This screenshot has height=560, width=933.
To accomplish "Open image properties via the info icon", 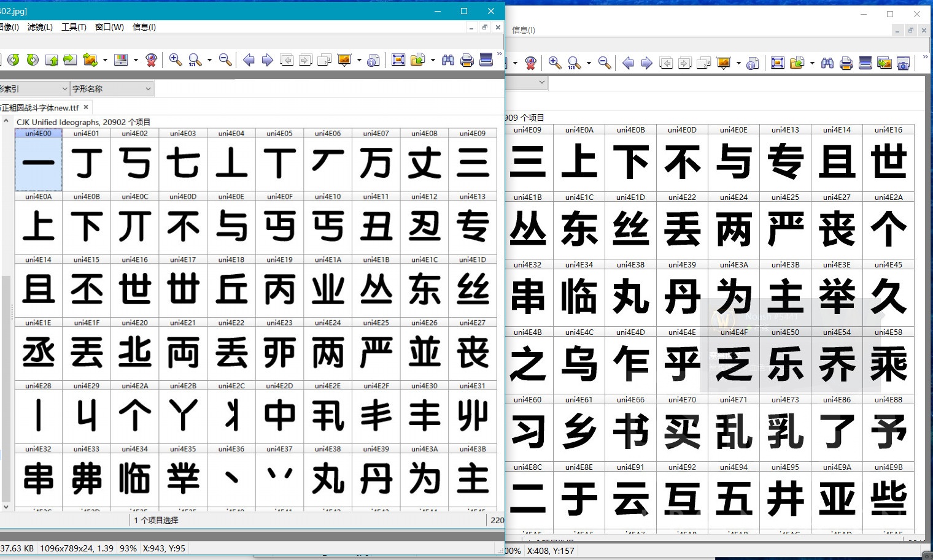I will tap(373, 60).
